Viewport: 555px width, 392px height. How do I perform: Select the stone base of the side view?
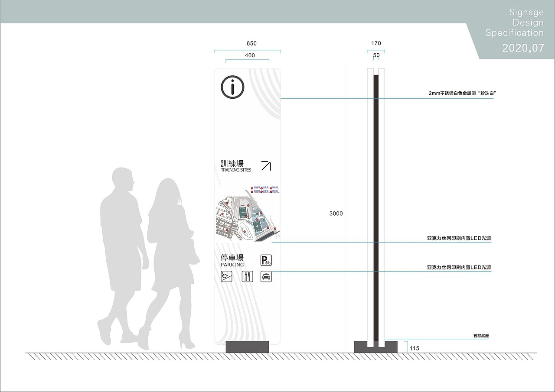coord(376,347)
